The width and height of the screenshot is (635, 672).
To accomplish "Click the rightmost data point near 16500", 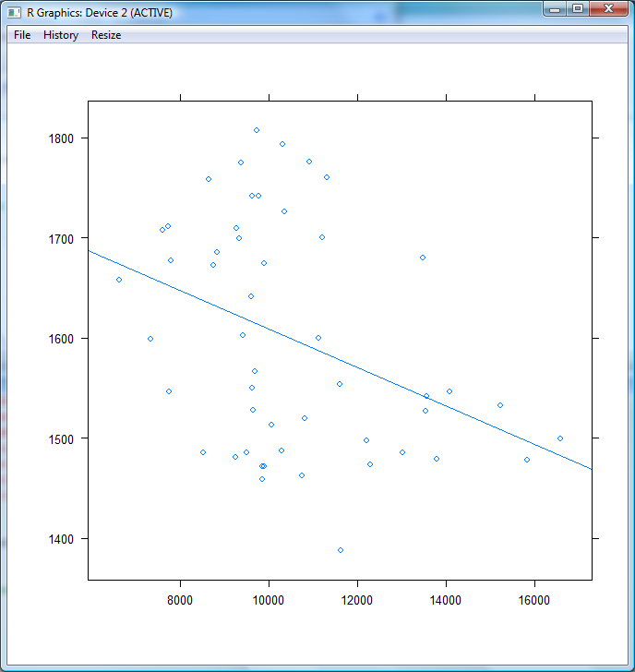I will 560,438.
